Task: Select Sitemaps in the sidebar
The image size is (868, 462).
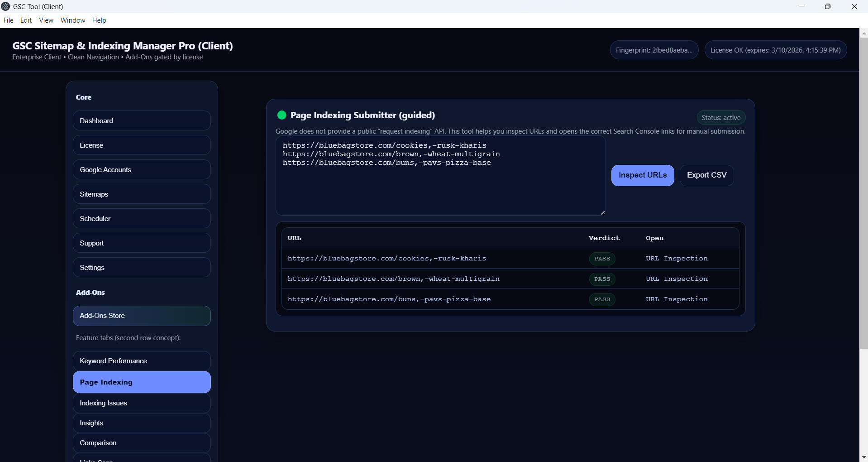Action: pyautogui.click(x=142, y=194)
